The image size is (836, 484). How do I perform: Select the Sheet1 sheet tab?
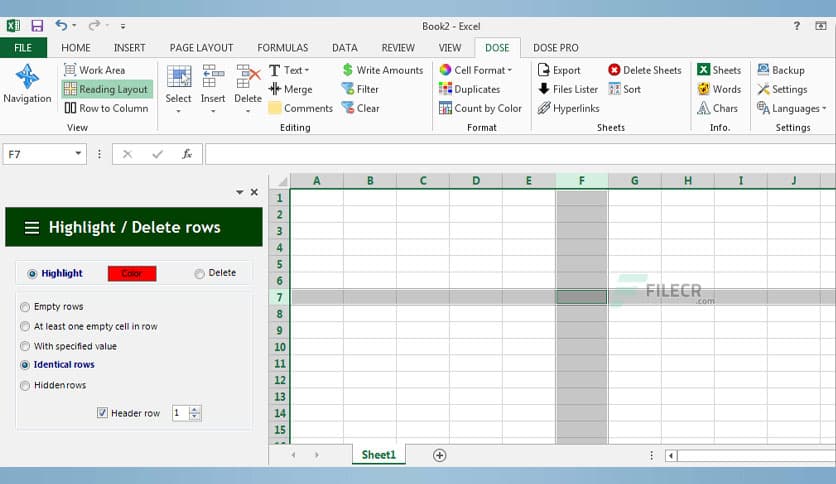click(x=379, y=455)
